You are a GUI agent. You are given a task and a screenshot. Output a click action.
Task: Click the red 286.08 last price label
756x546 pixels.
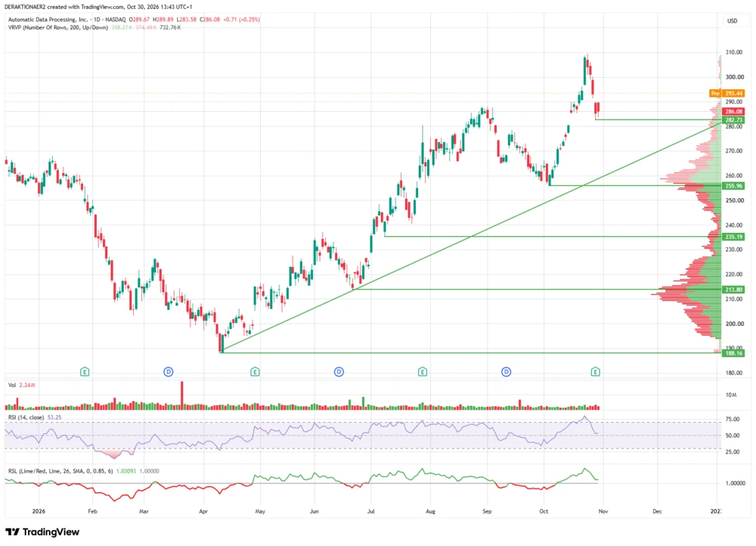click(733, 111)
